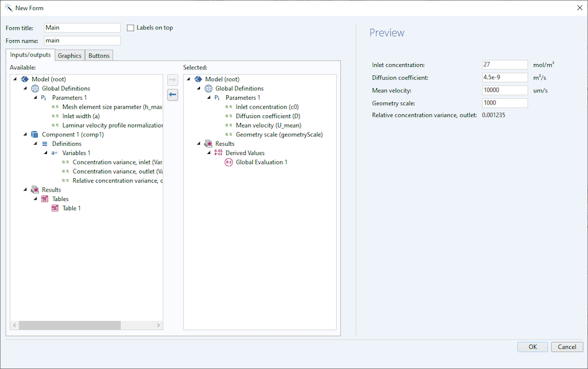Click the New Form wand icon in title bar
The height and width of the screenshot is (369, 588).
pos(8,8)
